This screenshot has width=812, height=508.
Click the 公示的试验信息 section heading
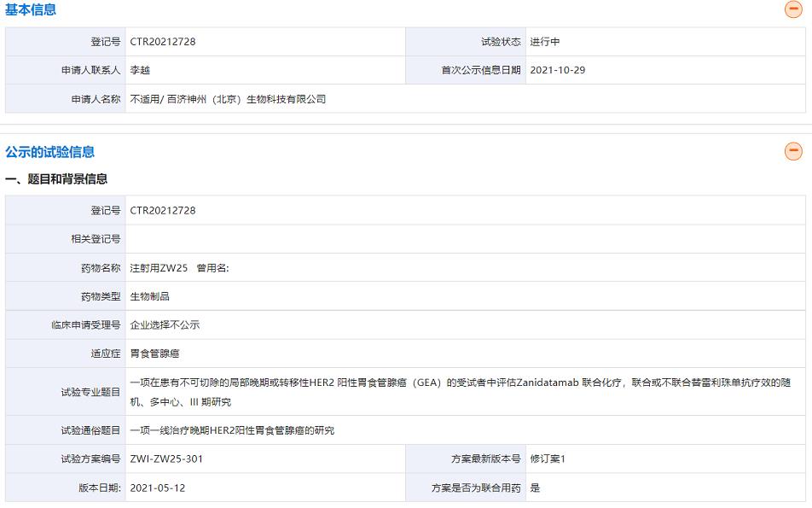tap(49, 152)
